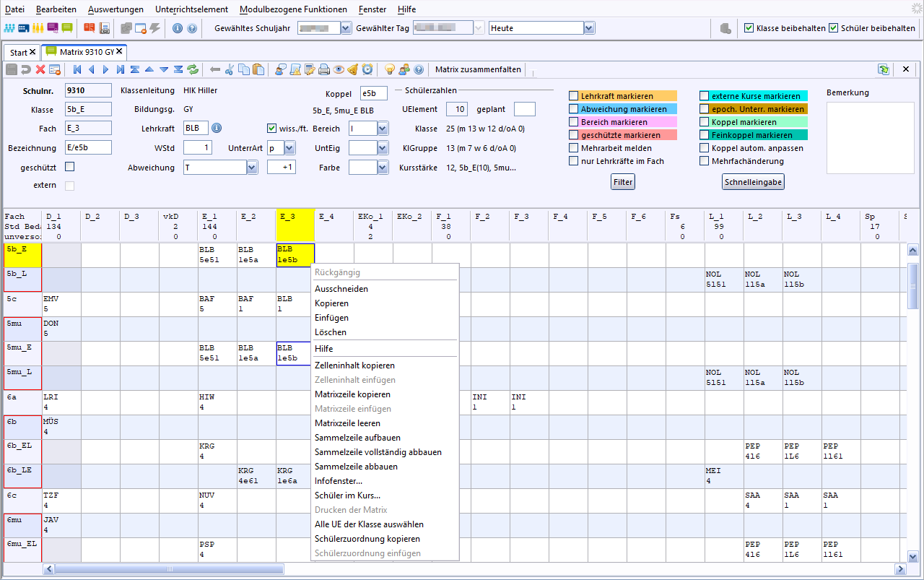Click the red open book icon in top toolbar
This screenshot has width=924, height=580.
pos(90,28)
